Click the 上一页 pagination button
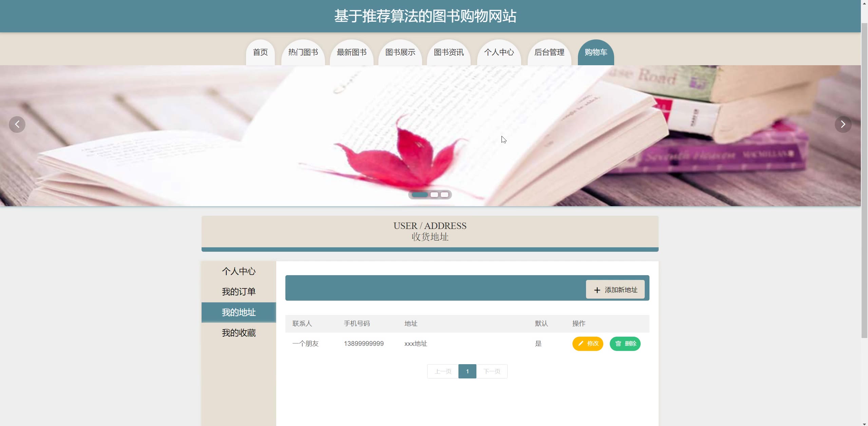The height and width of the screenshot is (426, 868). (443, 371)
